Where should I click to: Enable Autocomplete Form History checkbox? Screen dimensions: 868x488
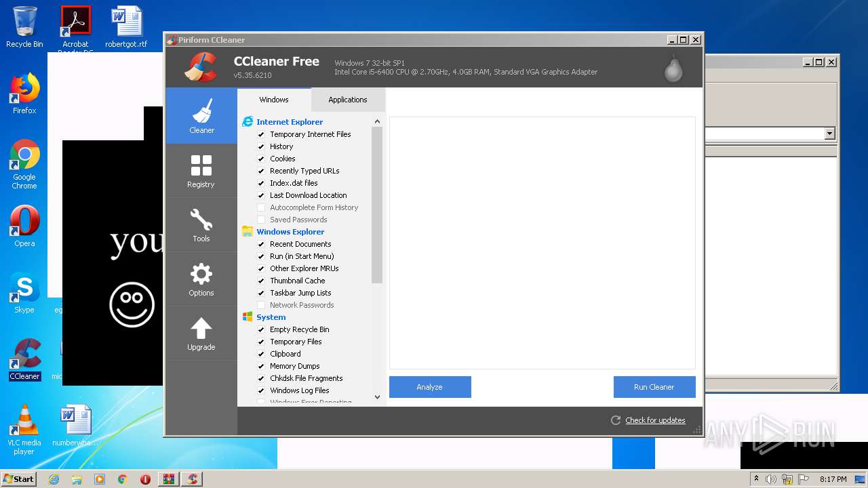261,207
